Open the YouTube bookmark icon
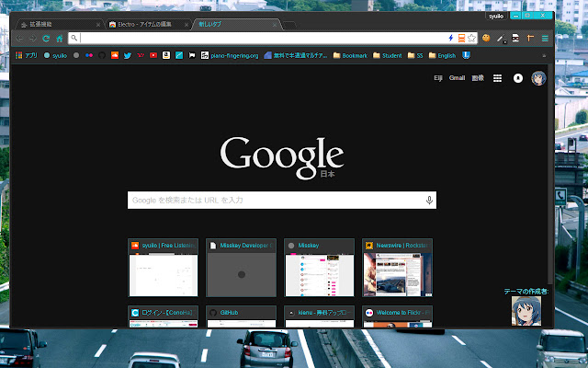 click(153, 55)
